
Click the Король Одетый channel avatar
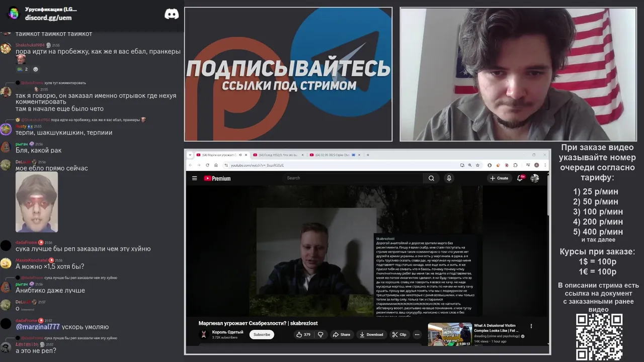click(204, 334)
